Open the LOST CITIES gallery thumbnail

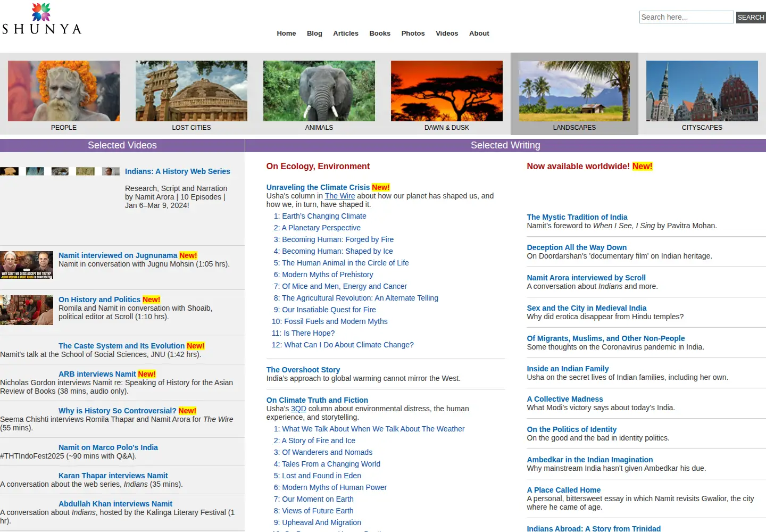point(191,91)
